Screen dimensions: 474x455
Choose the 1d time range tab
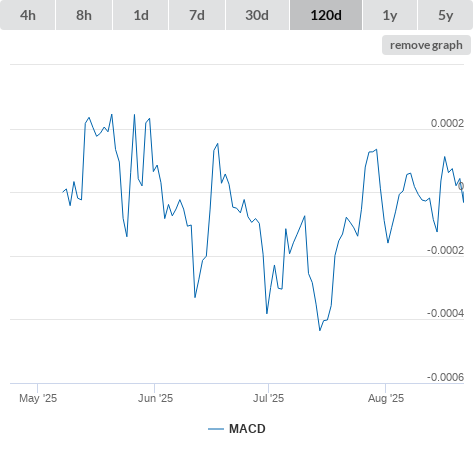click(141, 15)
